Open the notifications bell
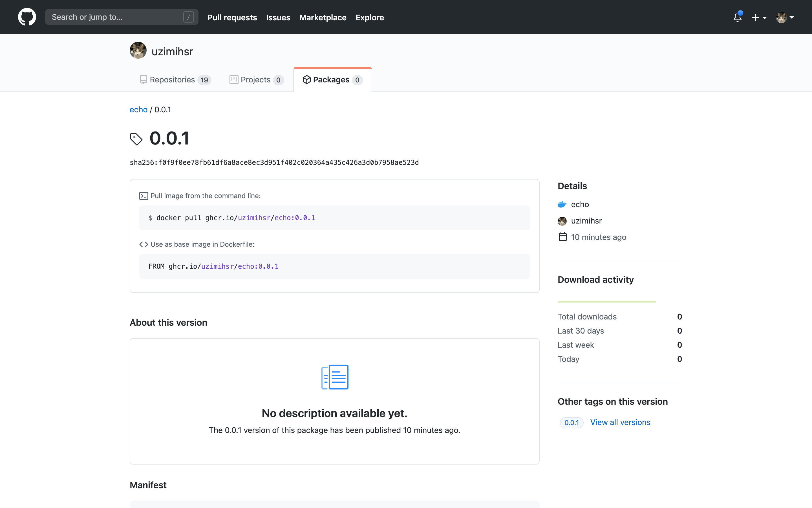This screenshot has height=508, width=812. click(x=738, y=17)
